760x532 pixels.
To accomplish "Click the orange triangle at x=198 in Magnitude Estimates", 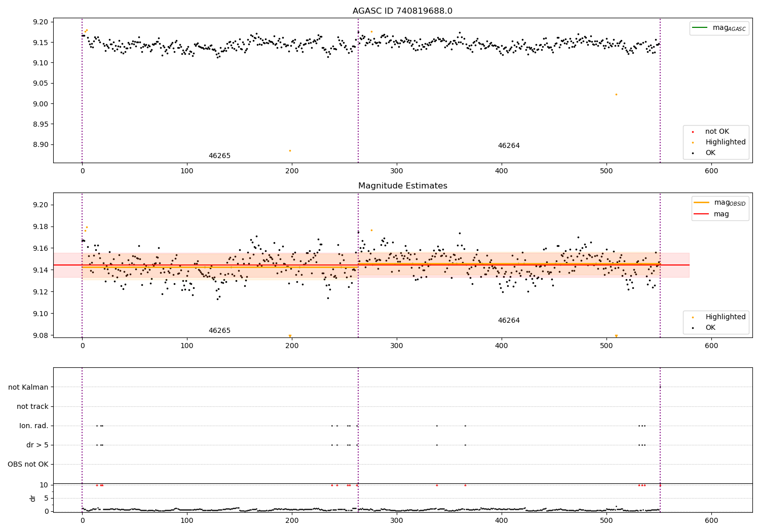I will pos(290,336).
